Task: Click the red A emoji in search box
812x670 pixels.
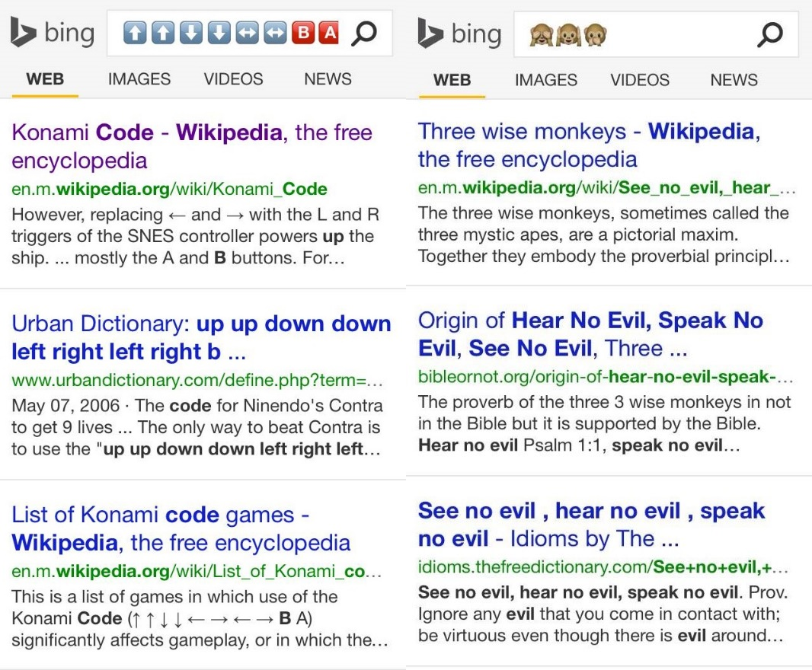Action: click(x=329, y=33)
